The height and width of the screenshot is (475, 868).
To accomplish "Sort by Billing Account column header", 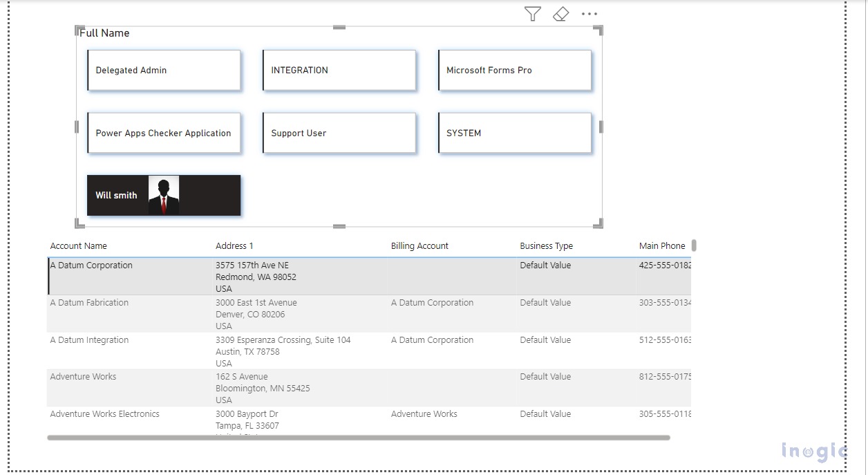I will click(419, 246).
